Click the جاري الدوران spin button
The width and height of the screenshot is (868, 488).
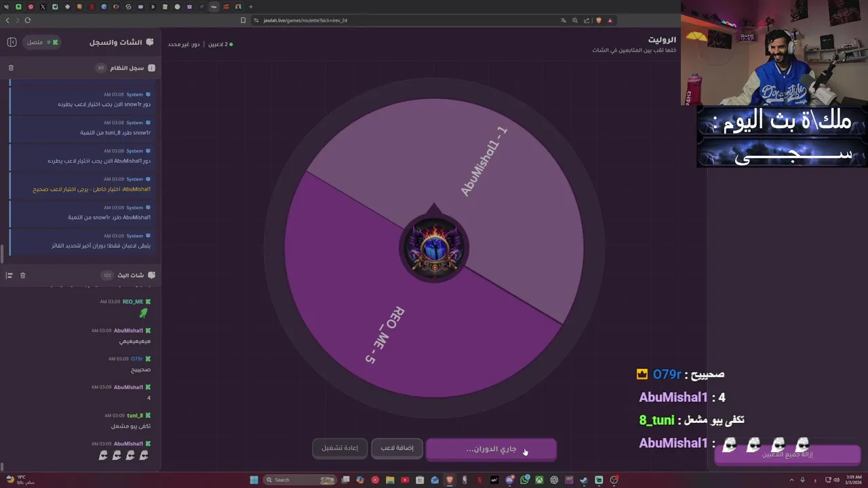click(x=491, y=449)
